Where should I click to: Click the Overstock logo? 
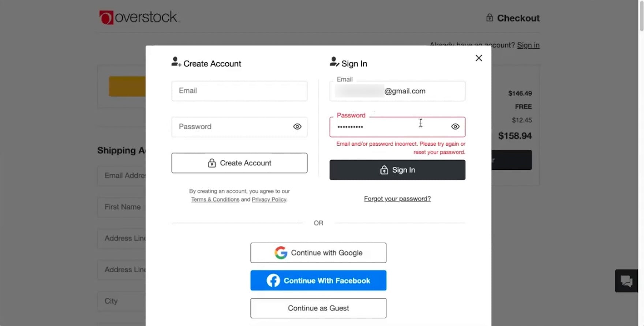(x=139, y=17)
